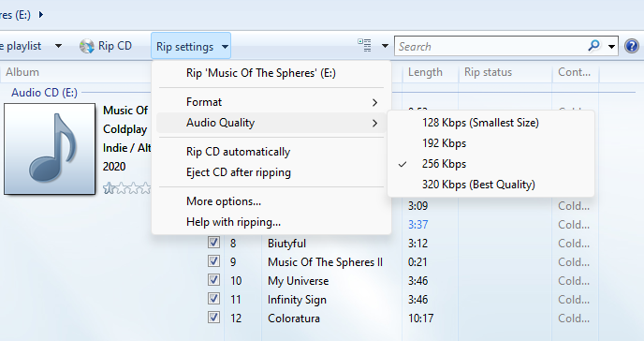This screenshot has width=644, height=341.
Task: Expand the Format submenu
Action: click(x=271, y=102)
